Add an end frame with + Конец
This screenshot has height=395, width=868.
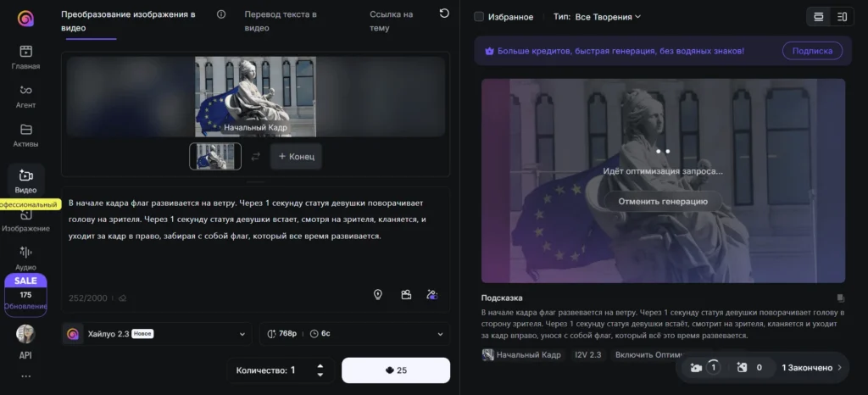[296, 157]
